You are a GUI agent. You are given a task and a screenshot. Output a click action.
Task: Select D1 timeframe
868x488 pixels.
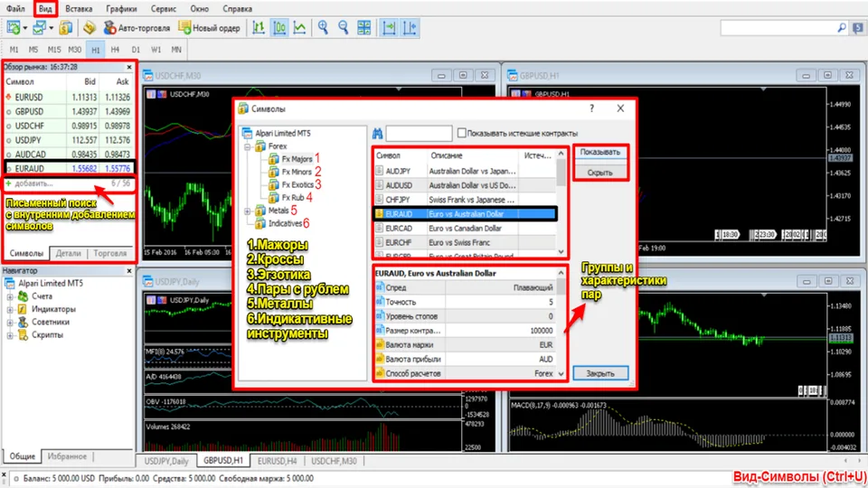click(137, 50)
